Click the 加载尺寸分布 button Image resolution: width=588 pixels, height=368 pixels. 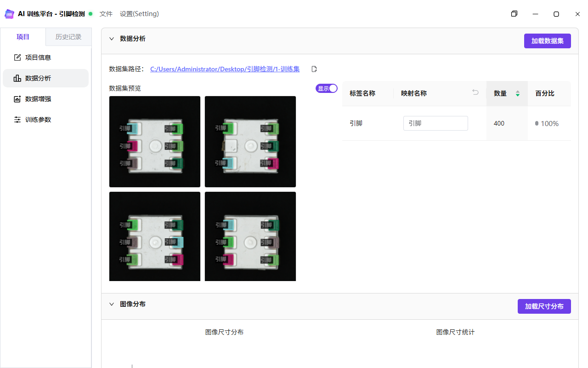(544, 306)
